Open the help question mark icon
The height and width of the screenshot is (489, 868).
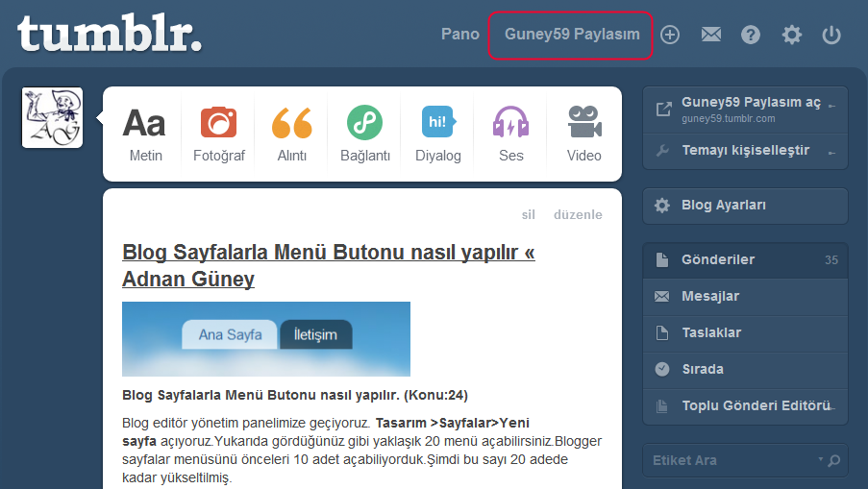pyautogui.click(x=751, y=35)
